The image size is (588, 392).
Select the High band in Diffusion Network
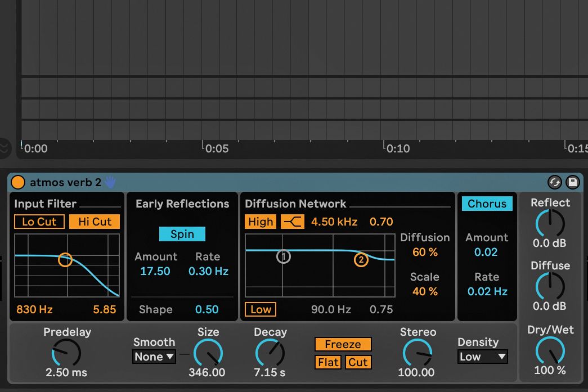pyautogui.click(x=260, y=222)
